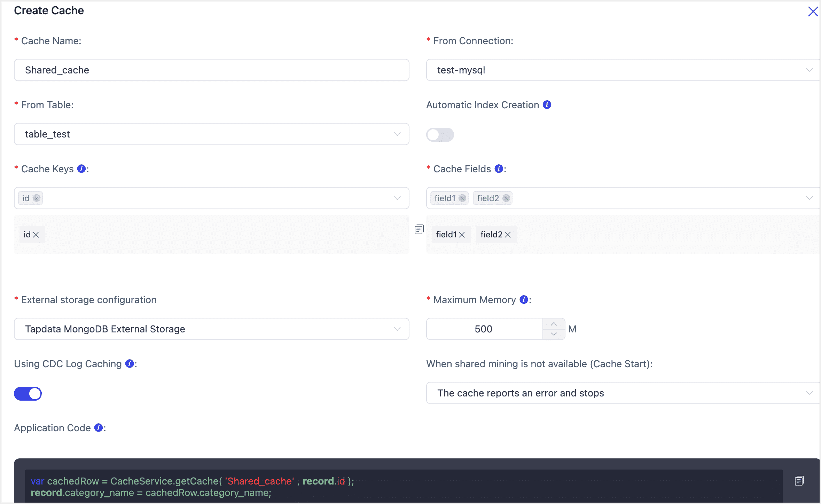Remove field2 chip in lower fields list

coord(508,235)
